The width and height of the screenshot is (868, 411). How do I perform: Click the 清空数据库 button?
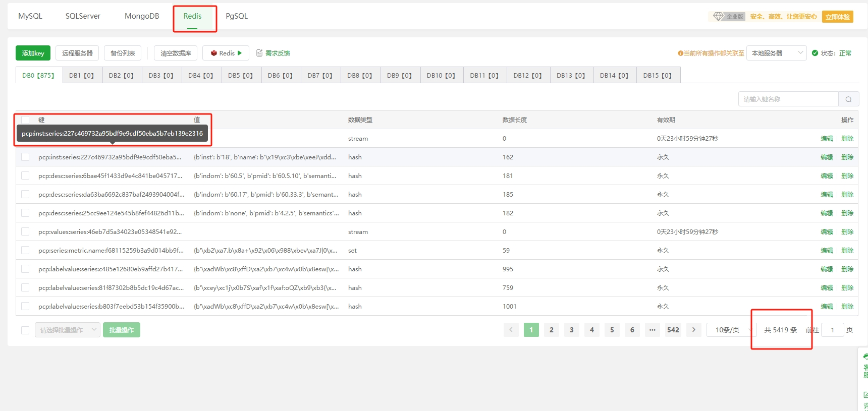tap(176, 53)
